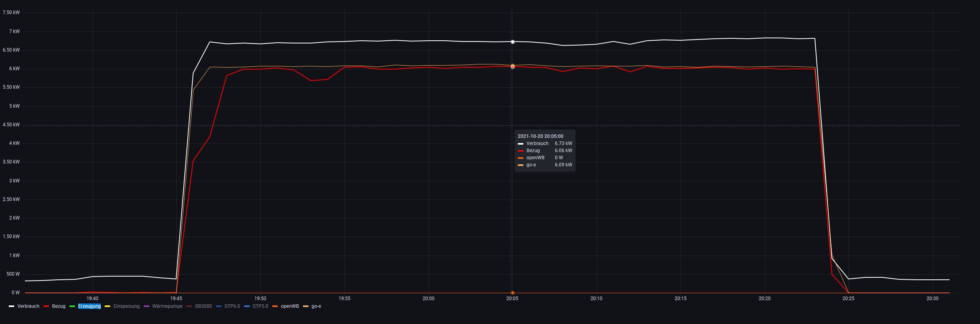Click the 20:30 time axis label

[933, 299]
